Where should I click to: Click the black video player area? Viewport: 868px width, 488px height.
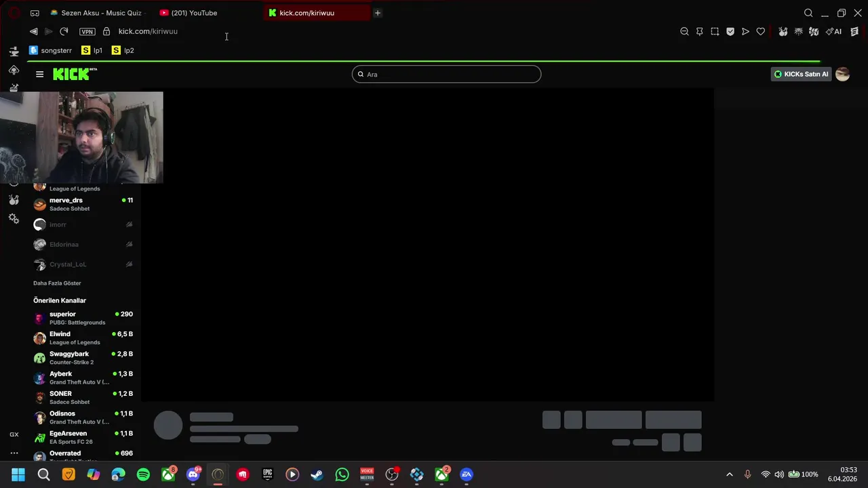click(427, 245)
